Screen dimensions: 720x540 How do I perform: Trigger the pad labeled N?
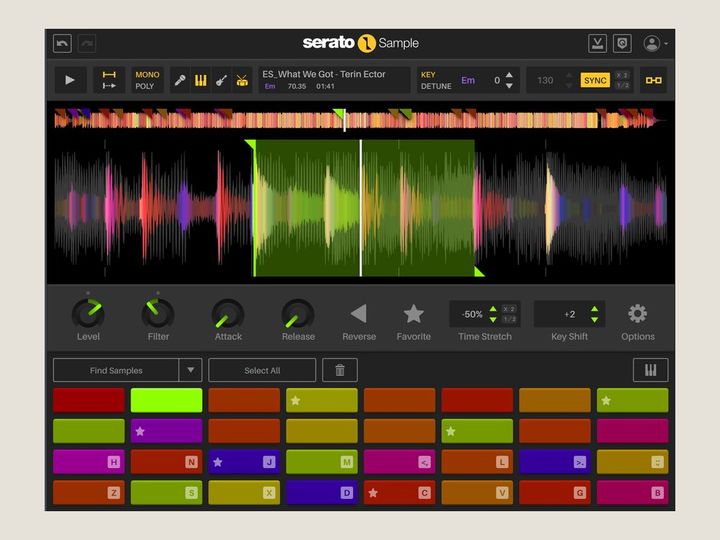pos(166,461)
